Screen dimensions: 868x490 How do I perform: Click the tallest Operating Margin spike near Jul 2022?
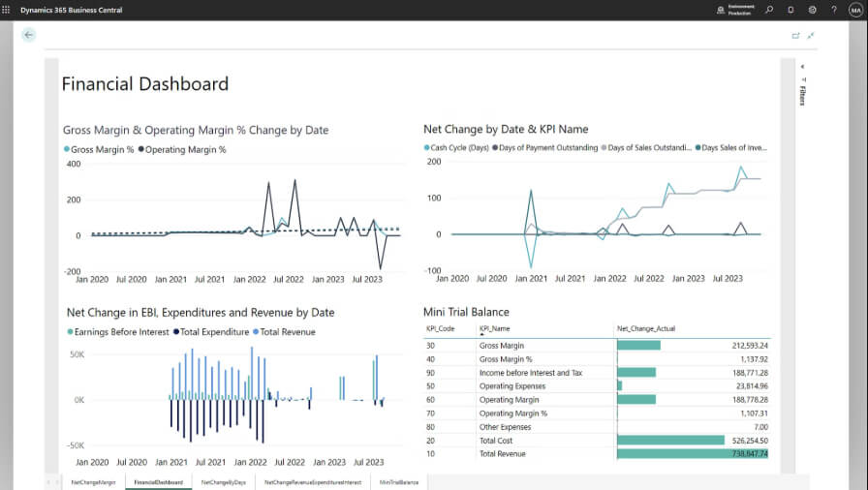point(294,181)
